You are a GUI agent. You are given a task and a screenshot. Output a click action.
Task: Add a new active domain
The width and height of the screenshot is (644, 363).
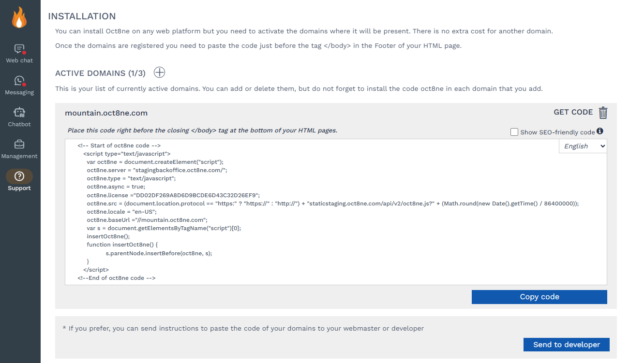tap(159, 73)
